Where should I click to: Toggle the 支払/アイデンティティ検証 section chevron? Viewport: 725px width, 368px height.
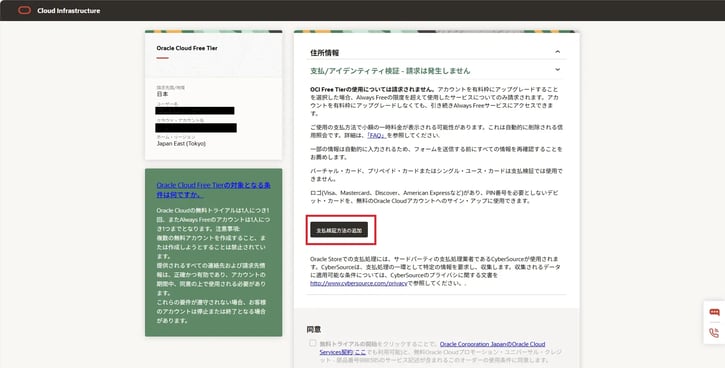[x=558, y=70]
